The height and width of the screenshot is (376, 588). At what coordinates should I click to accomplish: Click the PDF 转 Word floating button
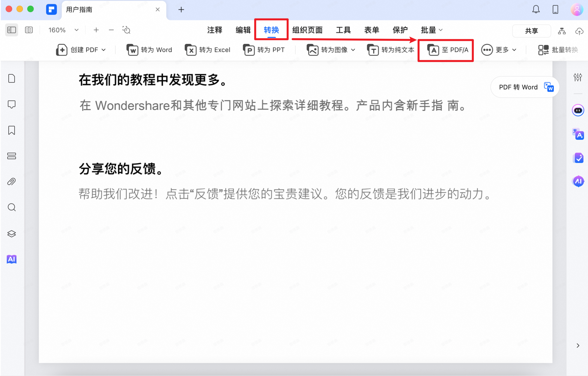coord(524,87)
